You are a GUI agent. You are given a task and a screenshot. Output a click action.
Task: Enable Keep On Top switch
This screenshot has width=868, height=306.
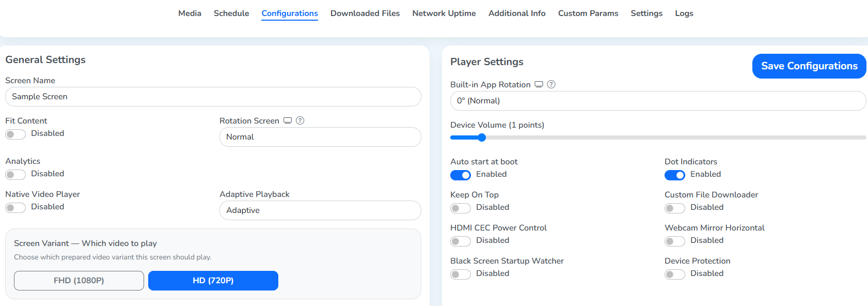coord(461,208)
